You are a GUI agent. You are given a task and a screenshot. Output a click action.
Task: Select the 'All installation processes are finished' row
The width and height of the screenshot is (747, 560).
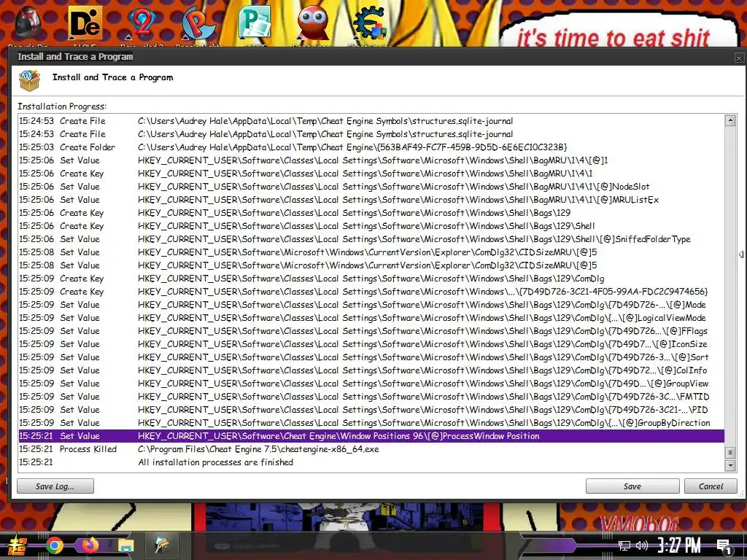coord(371,462)
